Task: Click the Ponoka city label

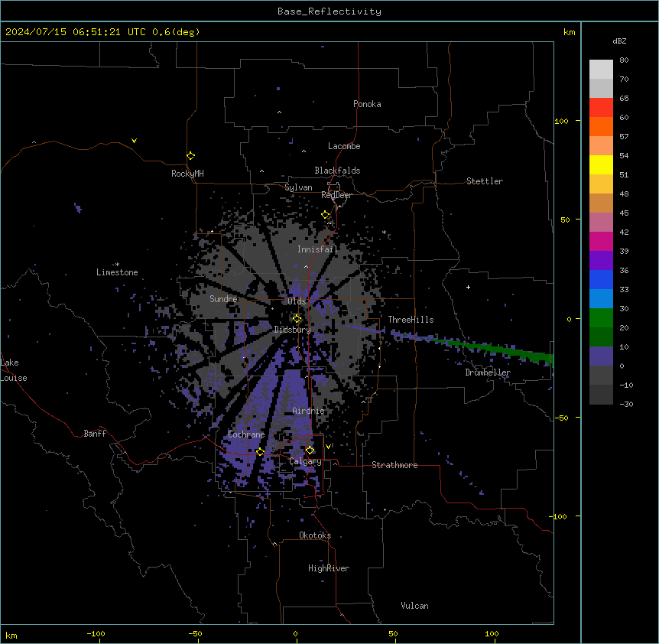Action: click(367, 104)
